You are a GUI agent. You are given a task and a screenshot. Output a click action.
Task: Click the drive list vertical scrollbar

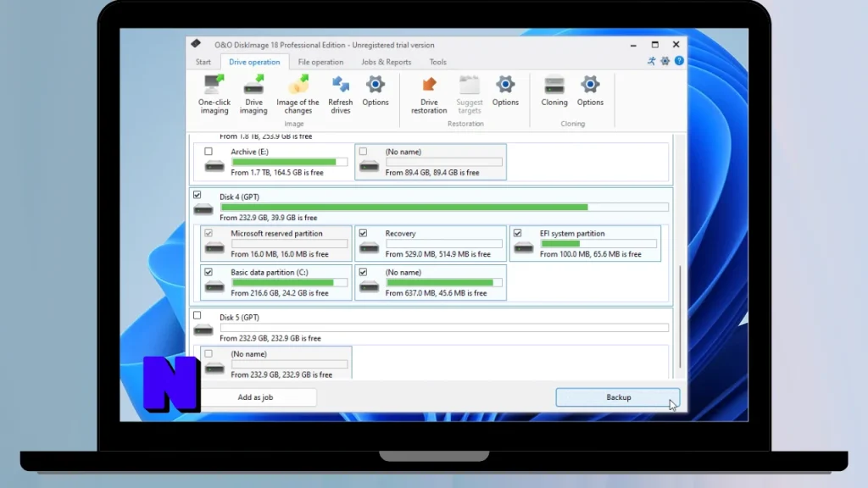tap(681, 317)
